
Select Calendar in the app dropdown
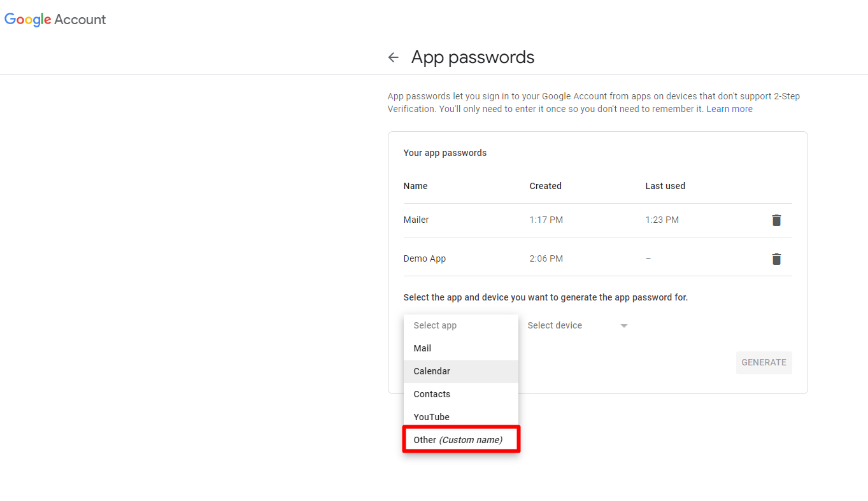[432, 371]
